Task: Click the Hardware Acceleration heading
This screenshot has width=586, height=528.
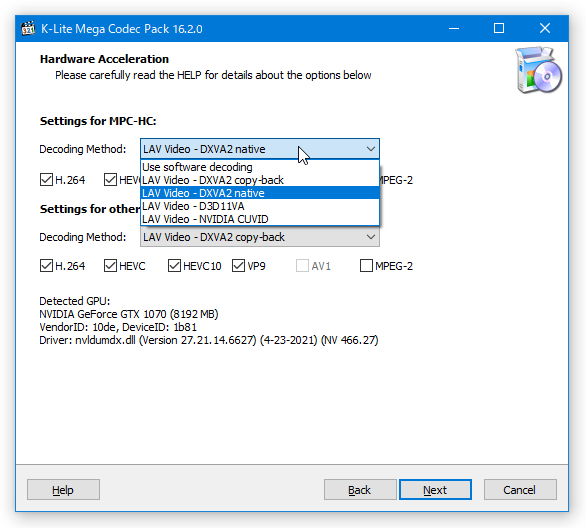Action: click(x=104, y=59)
